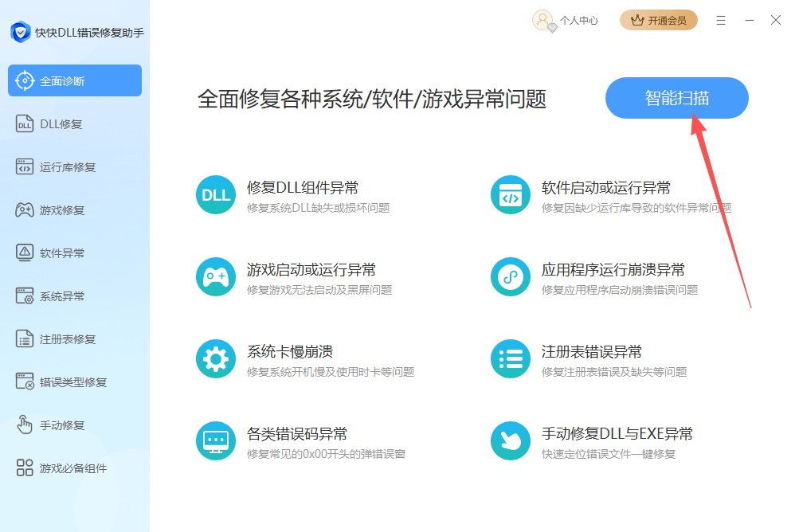Select 运行库修复 in the sidebar
Viewport: 795px width, 532px height.
pyautogui.click(x=68, y=167)
